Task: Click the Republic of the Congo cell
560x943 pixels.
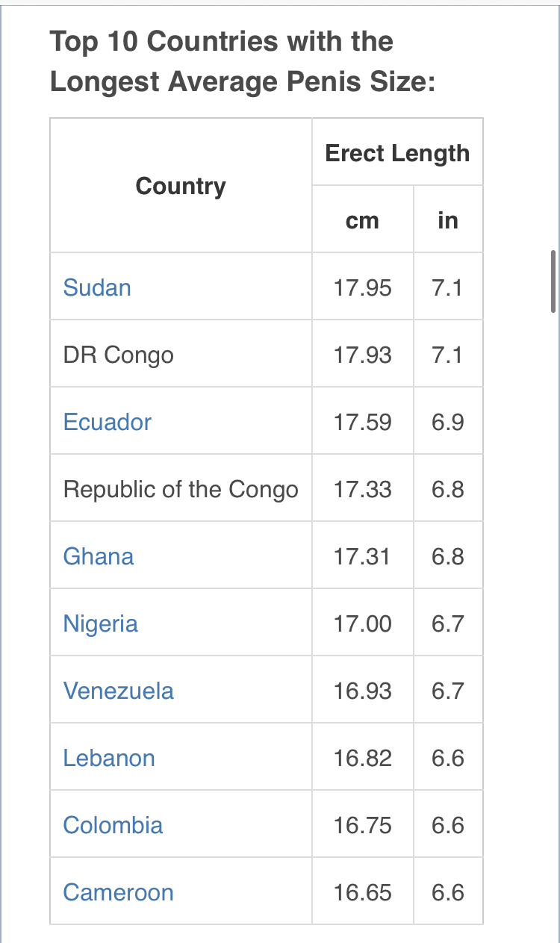Action: point(181,489)
